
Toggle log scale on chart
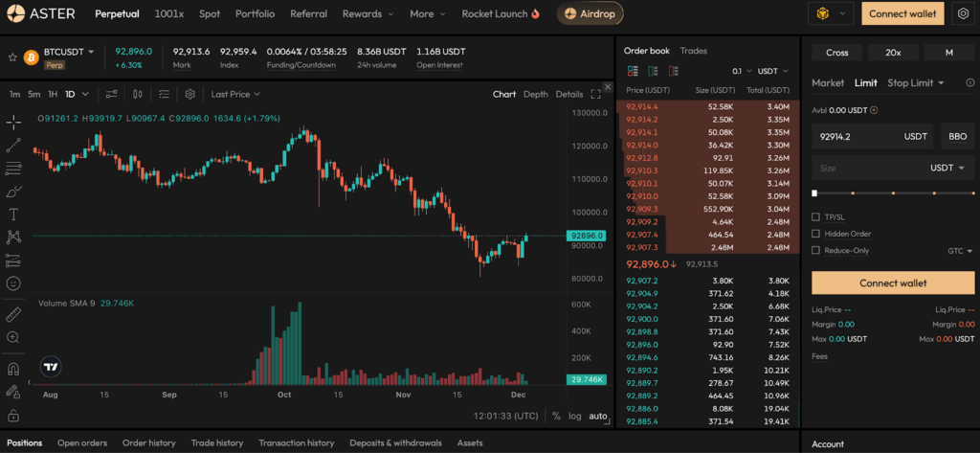click(x=574, y=416)
